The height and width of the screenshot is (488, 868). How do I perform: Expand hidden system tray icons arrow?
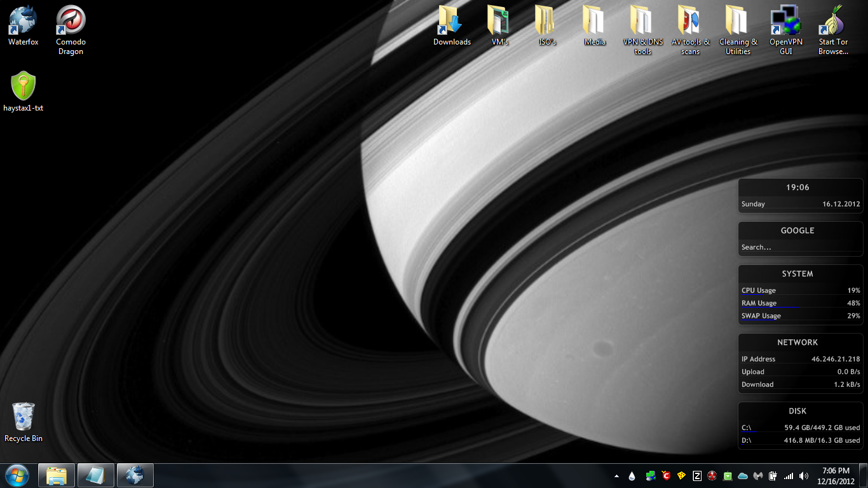[x=616, y=475]
